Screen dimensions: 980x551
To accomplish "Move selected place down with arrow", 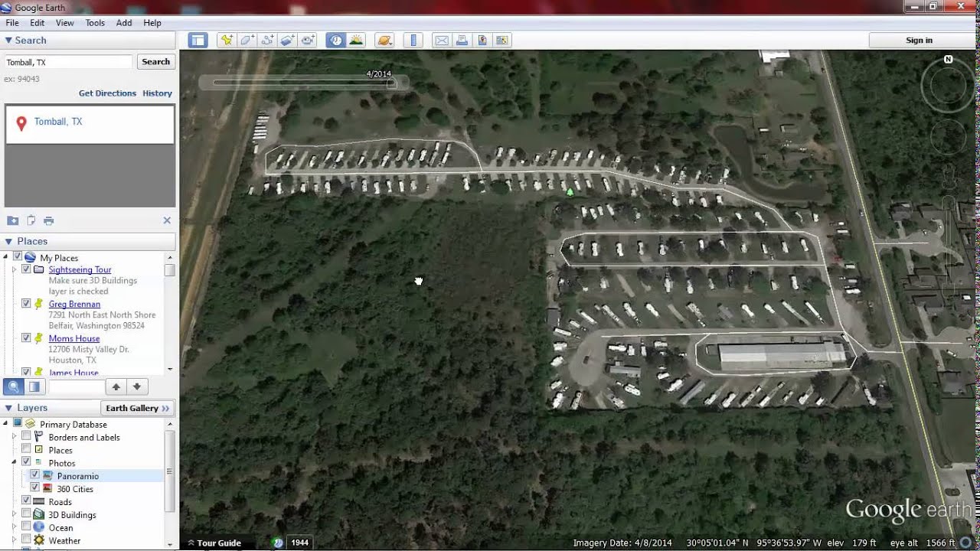I will [136, 387].
